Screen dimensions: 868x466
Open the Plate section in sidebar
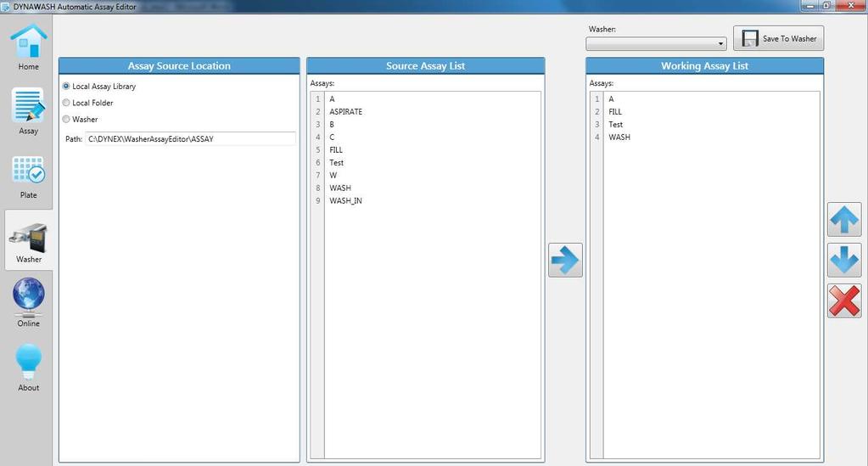[x=28, y=177]
